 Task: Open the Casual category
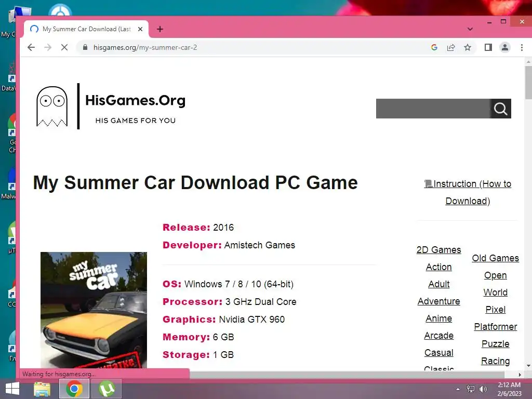tap(438, 353)
